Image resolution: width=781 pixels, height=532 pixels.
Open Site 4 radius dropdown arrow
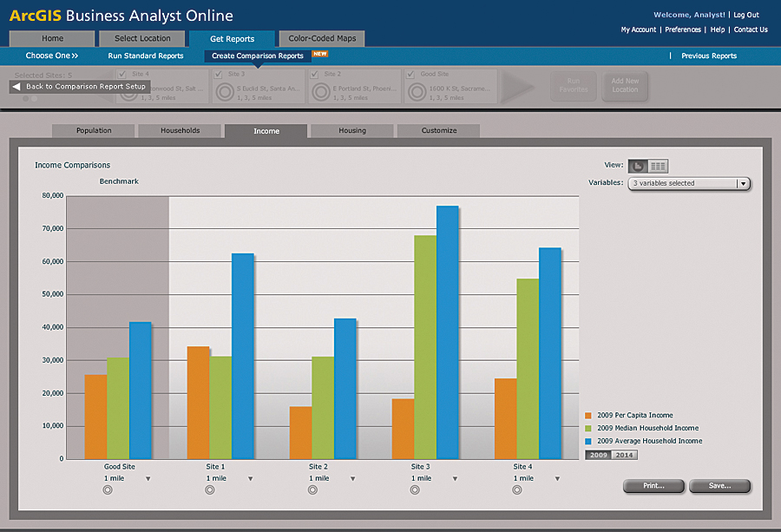pos(557,479)
